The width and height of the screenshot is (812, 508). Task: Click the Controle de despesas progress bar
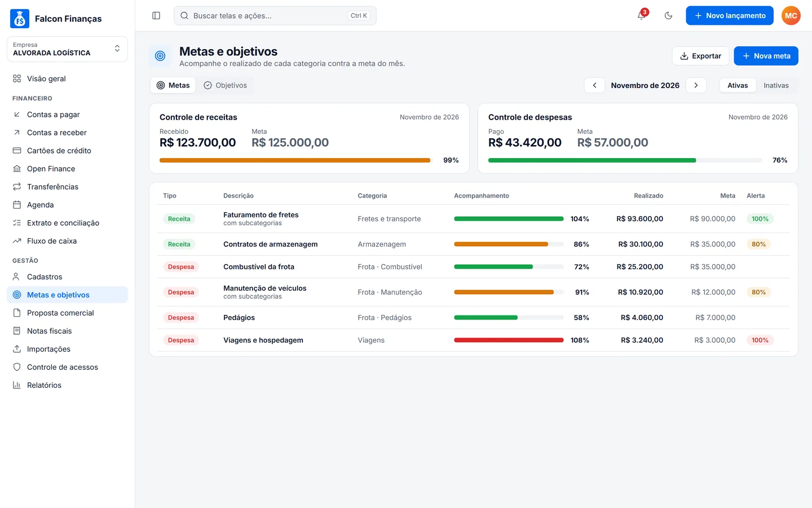[625, 160]
